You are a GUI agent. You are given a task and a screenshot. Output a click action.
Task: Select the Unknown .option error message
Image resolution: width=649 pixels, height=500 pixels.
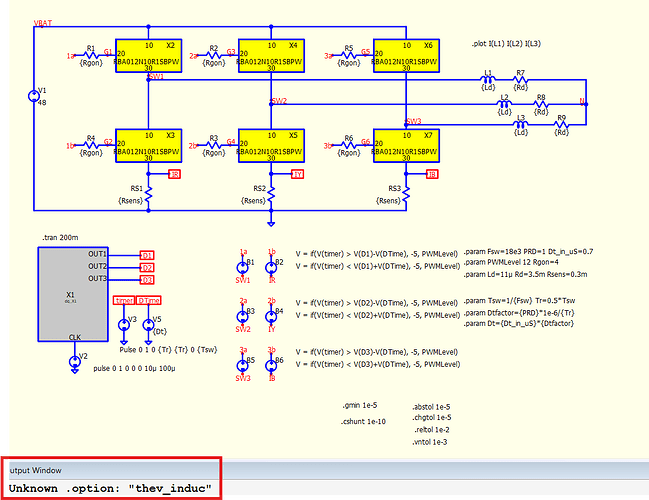[x=110, y=488]
